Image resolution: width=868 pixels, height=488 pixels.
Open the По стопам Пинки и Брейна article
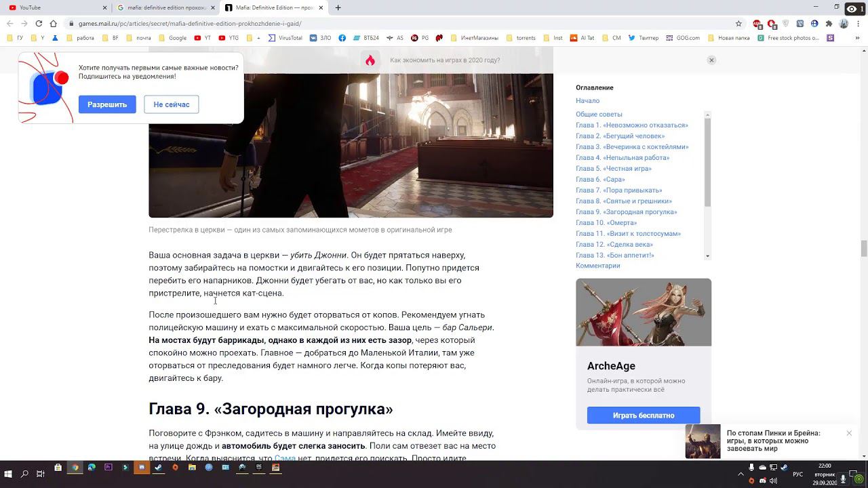point(774,441)
